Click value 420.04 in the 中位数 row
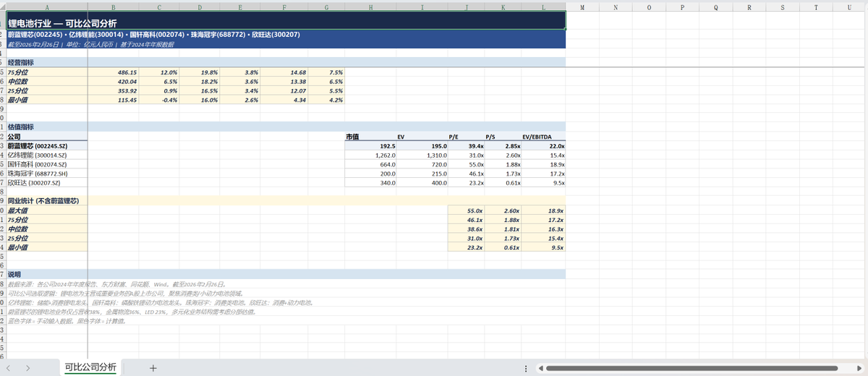This screenshot has height=376, width=868. [x=113, y=82]
